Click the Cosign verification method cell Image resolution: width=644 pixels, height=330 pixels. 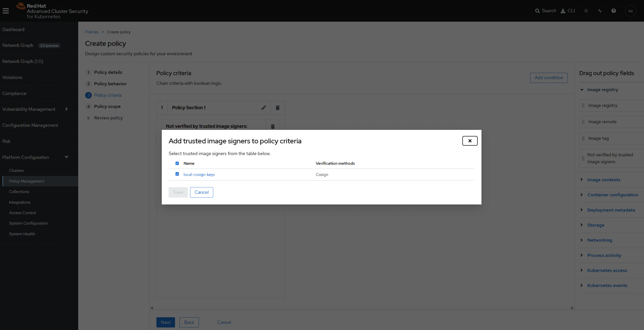pyautogui.click(x=322, y=174)
